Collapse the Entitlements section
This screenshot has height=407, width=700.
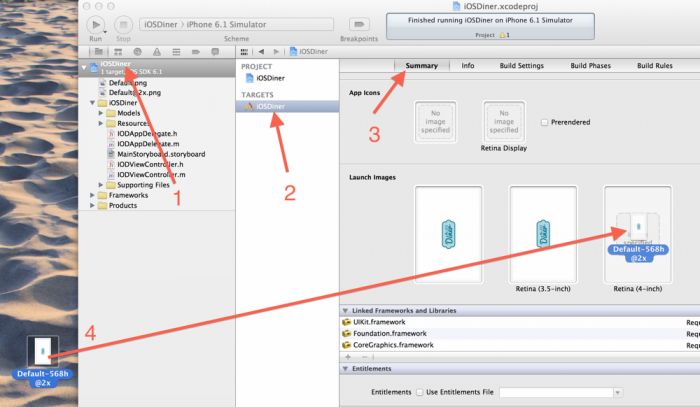(x=345, y=369)
